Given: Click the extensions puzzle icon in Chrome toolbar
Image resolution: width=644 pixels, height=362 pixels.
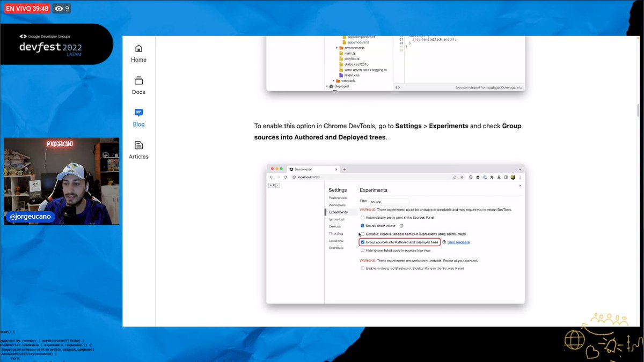Looking at the screenshot, I should [x=491, y=177].
